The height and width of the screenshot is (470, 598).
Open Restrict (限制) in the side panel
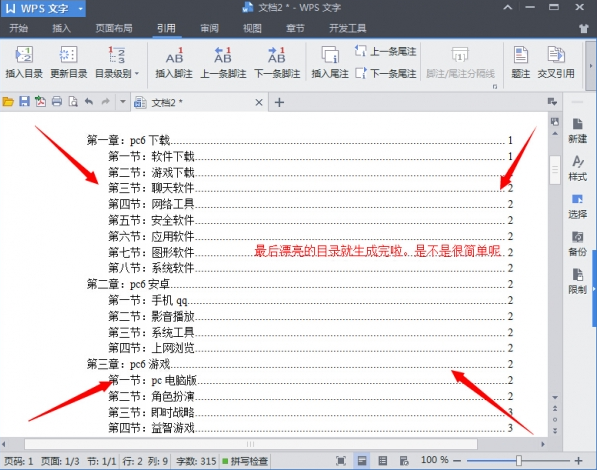[x=577, y=281]
